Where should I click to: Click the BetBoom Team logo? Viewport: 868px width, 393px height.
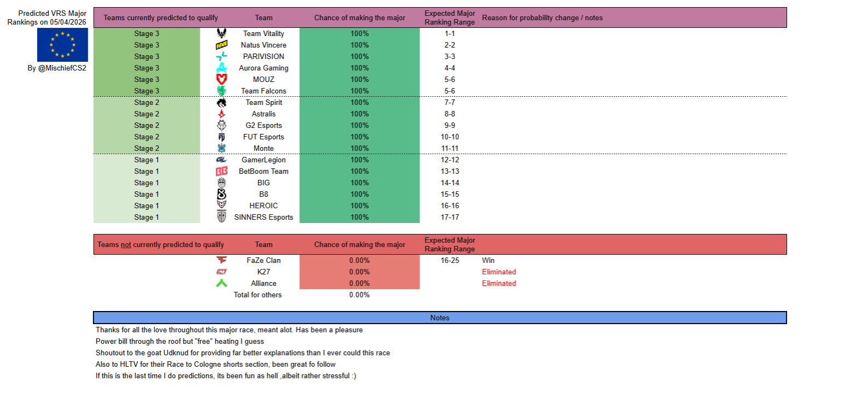(x=222, y=171)
